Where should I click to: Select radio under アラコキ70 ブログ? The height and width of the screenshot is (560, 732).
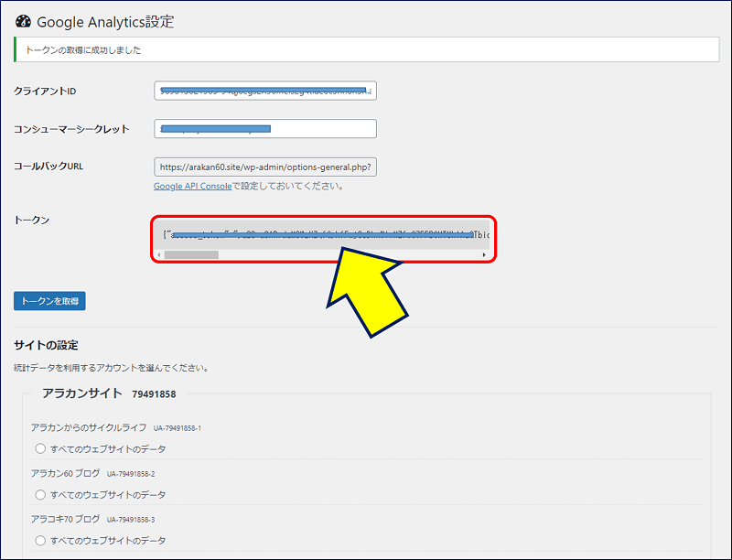click(40, 540)
